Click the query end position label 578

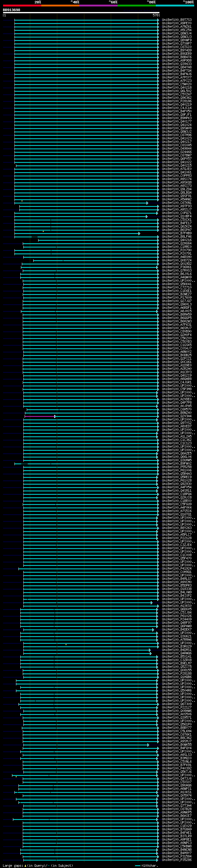pos(155,15)
